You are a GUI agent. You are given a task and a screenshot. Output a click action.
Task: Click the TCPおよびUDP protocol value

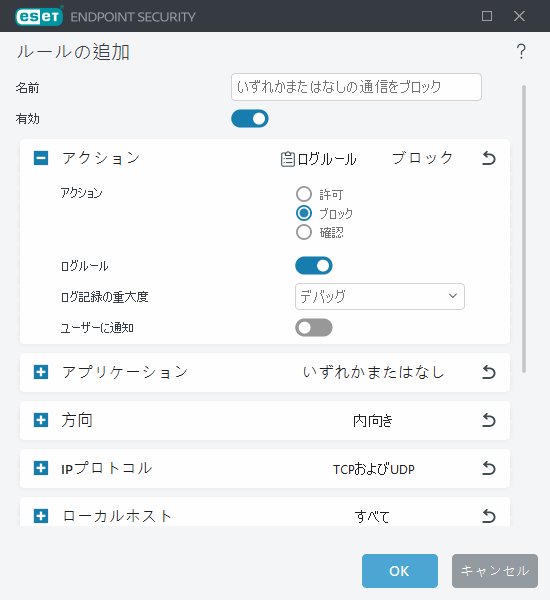coord(374,469)
